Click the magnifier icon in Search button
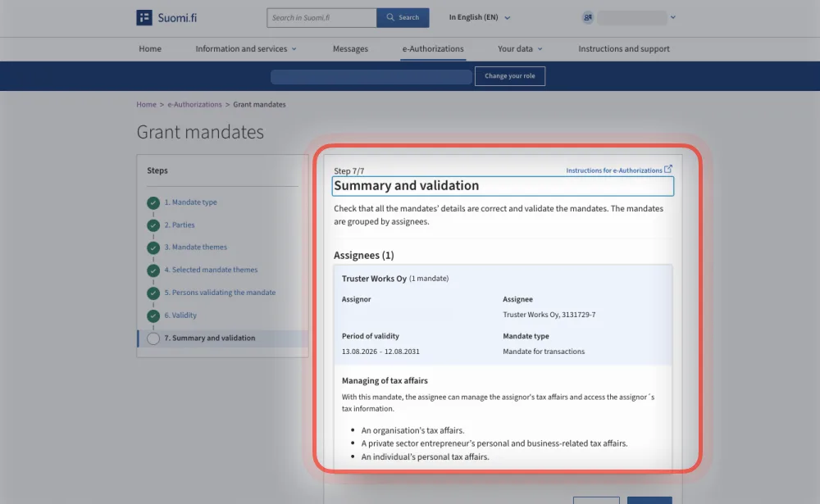This screenshot has height=504, width=820. 390,17
